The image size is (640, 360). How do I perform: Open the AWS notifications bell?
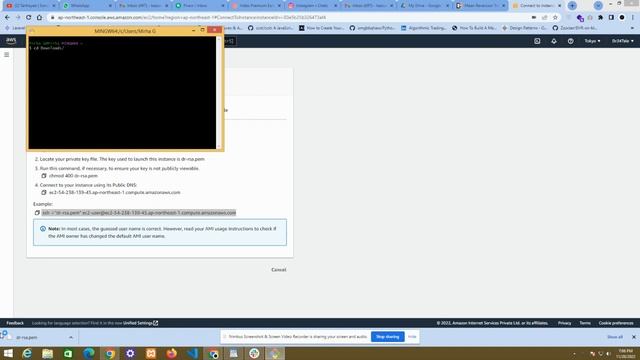tap(554, 41)
